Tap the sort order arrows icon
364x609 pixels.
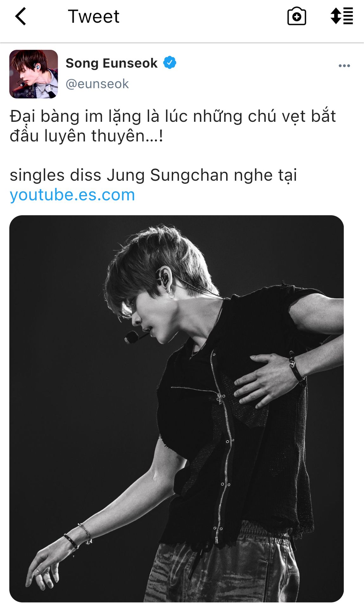tap(342, 16)
